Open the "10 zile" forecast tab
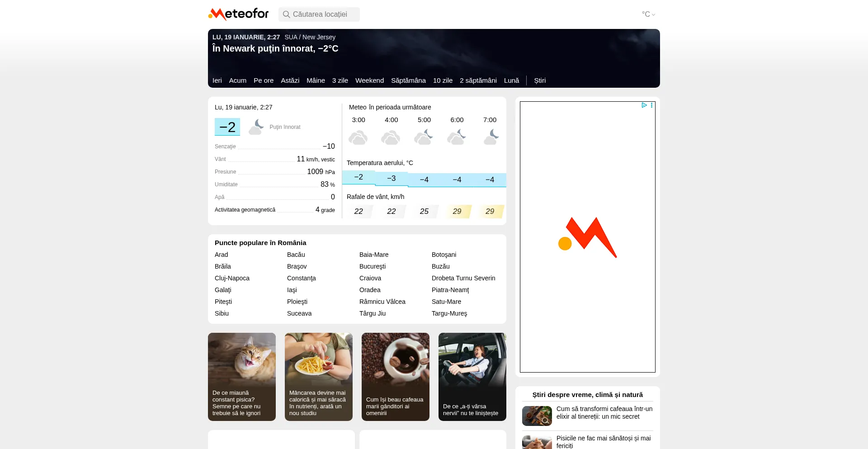This screenshot has height=449, width=868. point(443,80)
